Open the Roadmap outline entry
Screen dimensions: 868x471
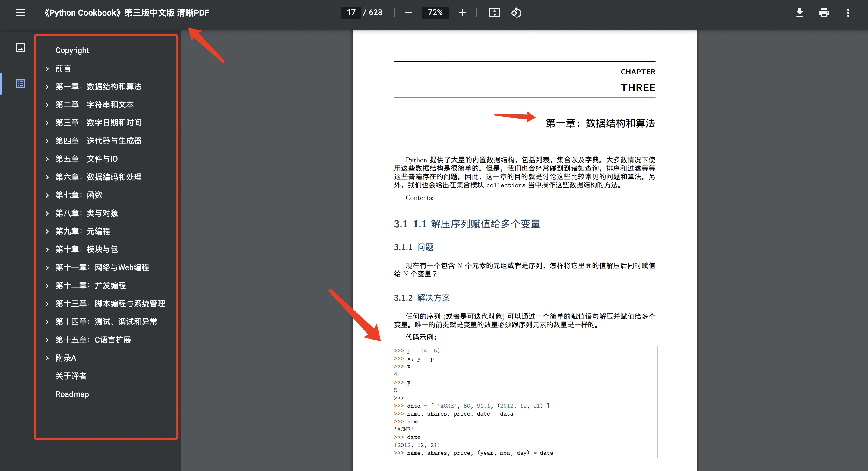tap(72, 394)
